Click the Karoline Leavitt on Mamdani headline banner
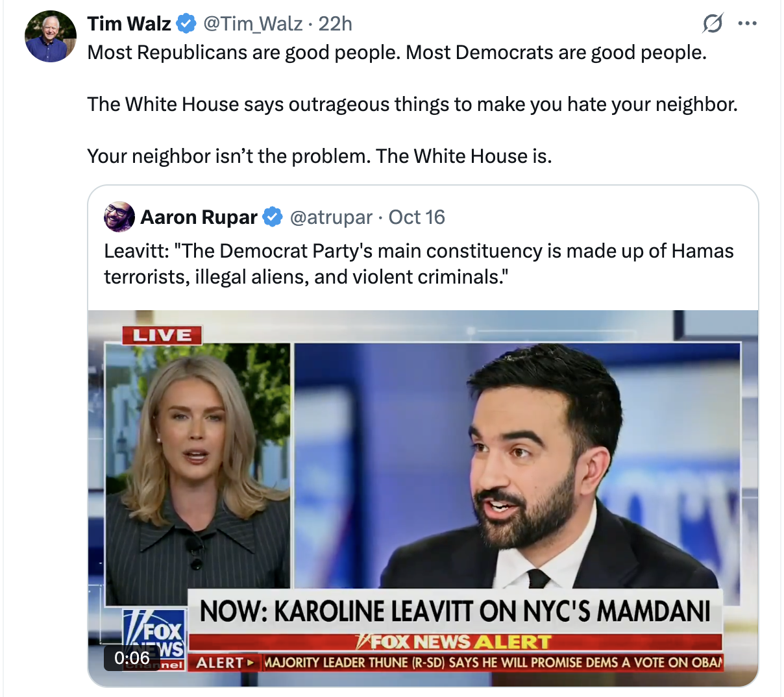The image size is (784, 697). [x=455, y=611]
